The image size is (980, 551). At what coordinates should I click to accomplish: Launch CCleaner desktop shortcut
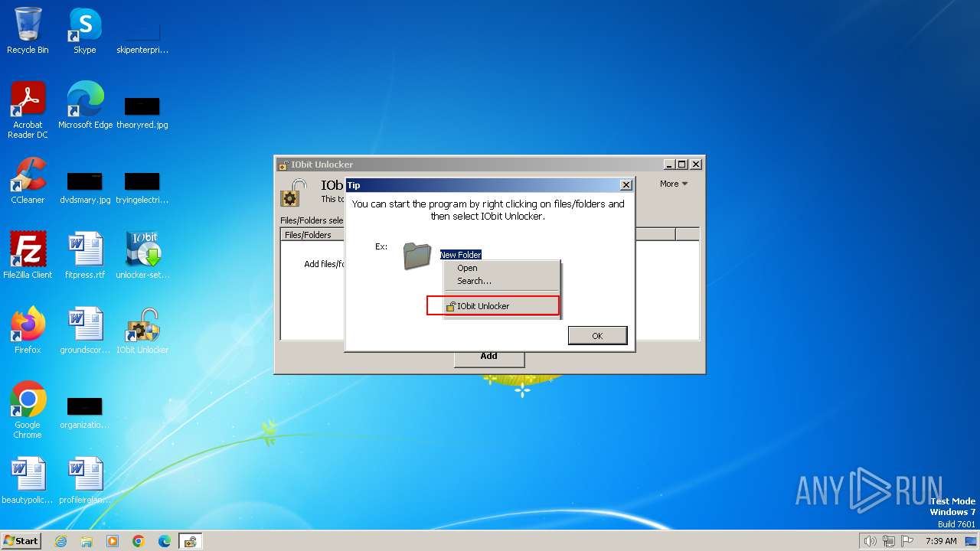pos(28,181)
